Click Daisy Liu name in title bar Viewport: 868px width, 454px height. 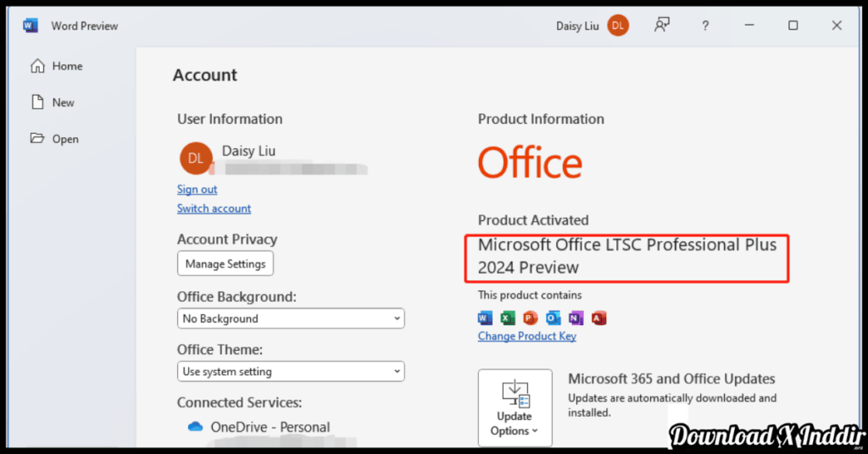tap(577, 26)
